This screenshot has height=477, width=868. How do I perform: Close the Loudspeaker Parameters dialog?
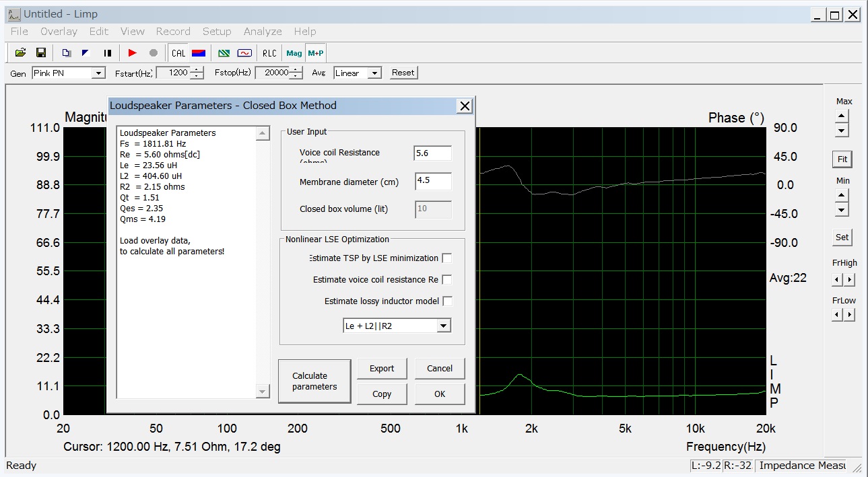coord(464,106)
